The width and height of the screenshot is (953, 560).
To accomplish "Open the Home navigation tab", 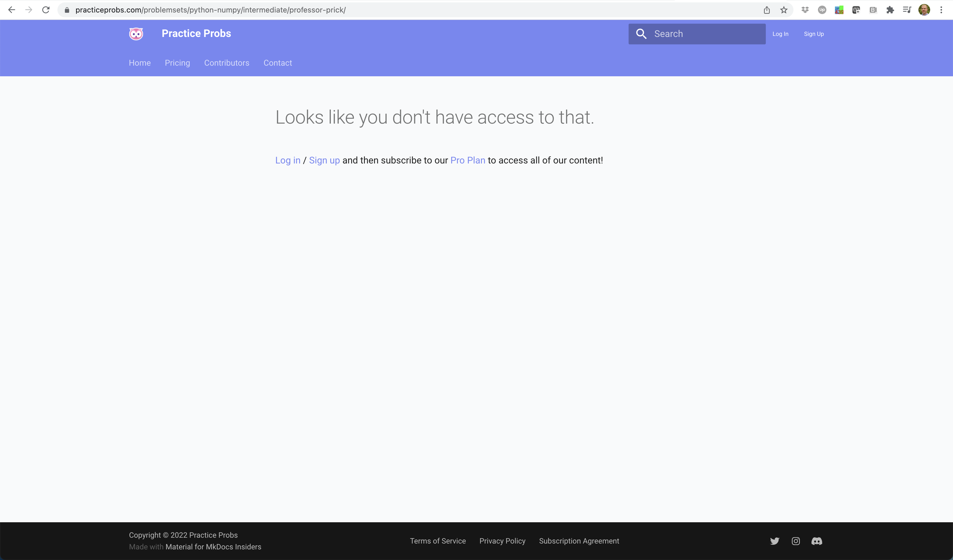I will 140,63.
